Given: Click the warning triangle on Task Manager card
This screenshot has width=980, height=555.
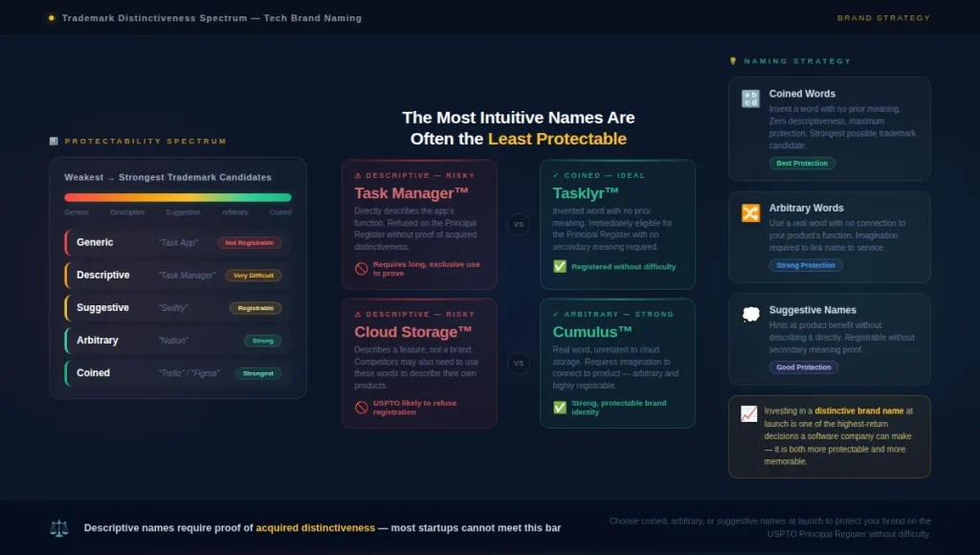Looking at the screenshot, I should (358, 176).
